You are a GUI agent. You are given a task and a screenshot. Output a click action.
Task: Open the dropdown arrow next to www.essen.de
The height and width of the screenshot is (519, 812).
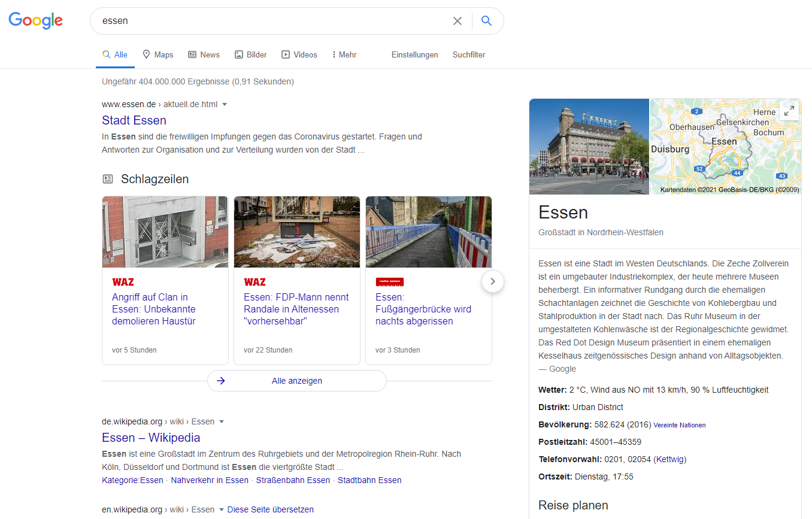(x=225, y=105)
